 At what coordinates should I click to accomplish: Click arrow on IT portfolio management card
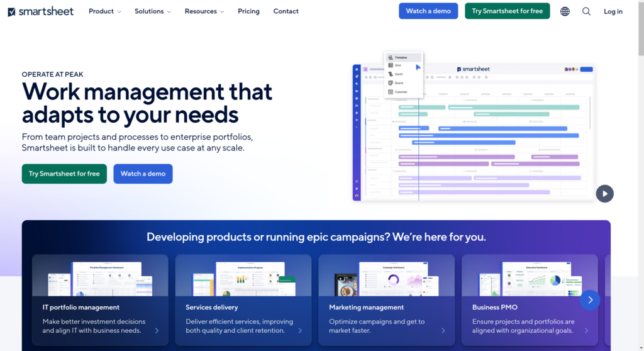[x=157, y=330]
